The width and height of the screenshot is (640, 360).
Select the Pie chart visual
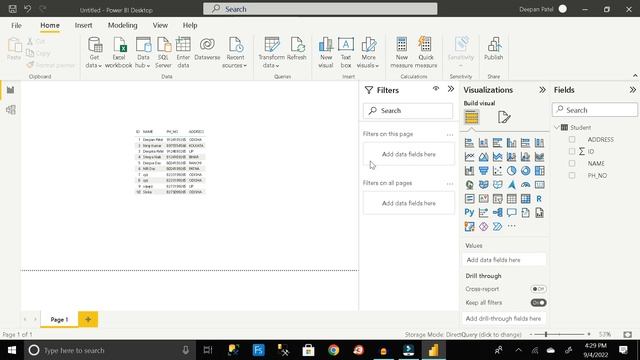511,171
